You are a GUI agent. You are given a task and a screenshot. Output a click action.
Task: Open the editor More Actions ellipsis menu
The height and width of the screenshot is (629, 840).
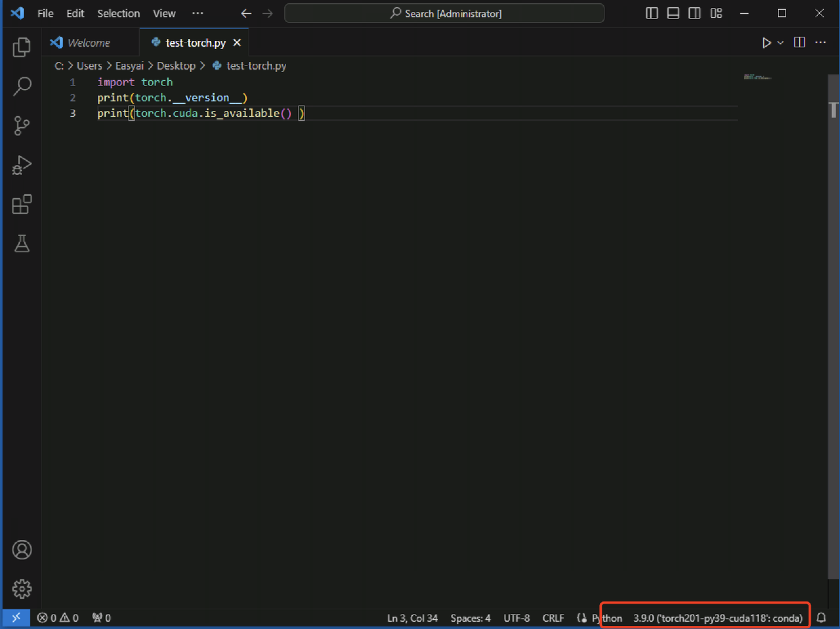820,43
